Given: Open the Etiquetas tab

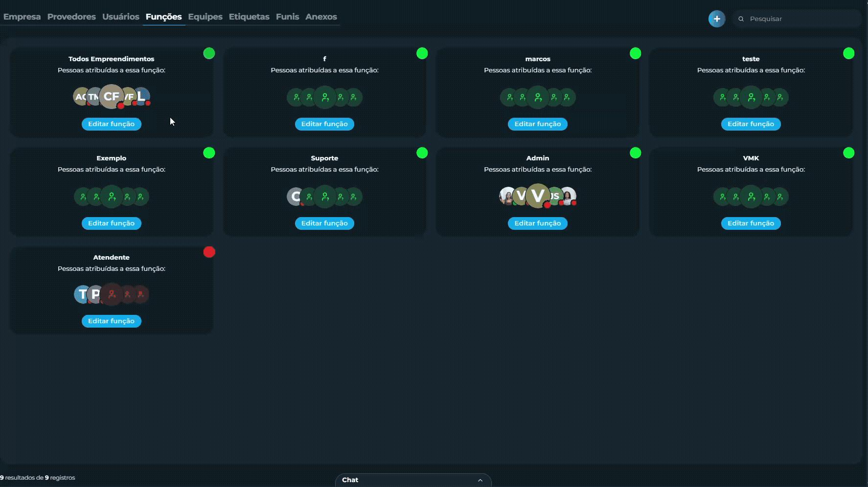Looking at the screenshot, I should coord(249,17).
